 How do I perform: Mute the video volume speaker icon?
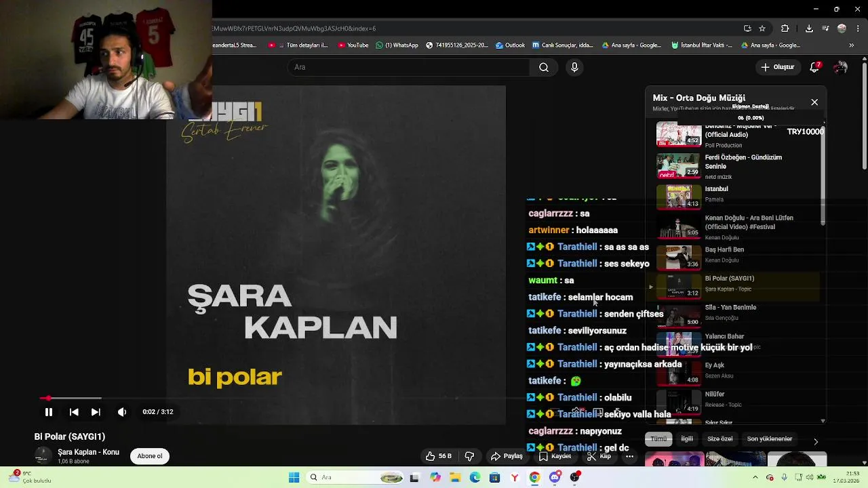[122, 411]
